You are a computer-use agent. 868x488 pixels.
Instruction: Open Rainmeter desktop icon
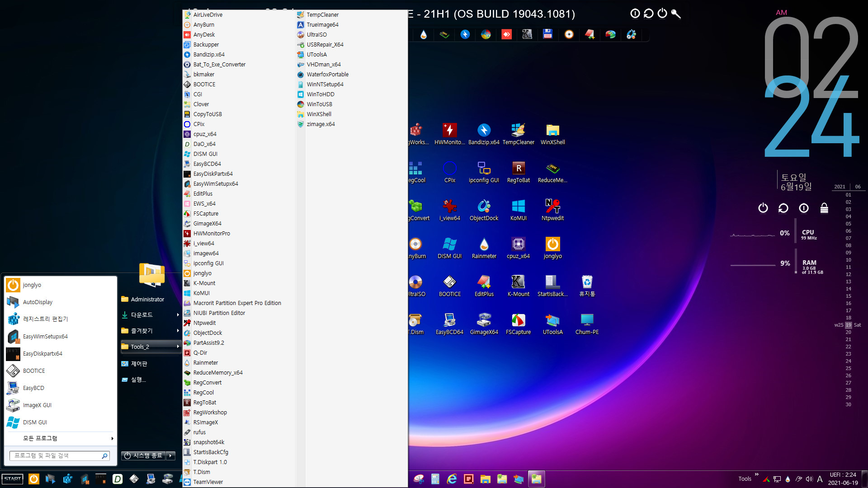pos(484,248)
